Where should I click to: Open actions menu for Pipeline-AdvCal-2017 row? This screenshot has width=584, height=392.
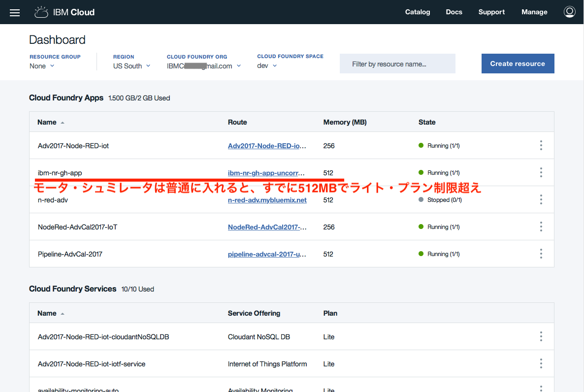pos(541,254)
